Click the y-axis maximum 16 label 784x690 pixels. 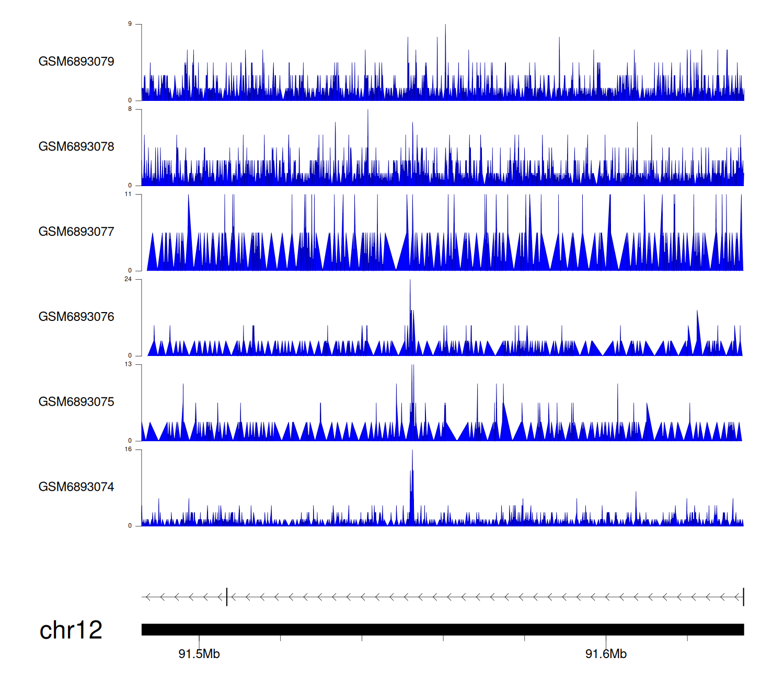(128, 450)
